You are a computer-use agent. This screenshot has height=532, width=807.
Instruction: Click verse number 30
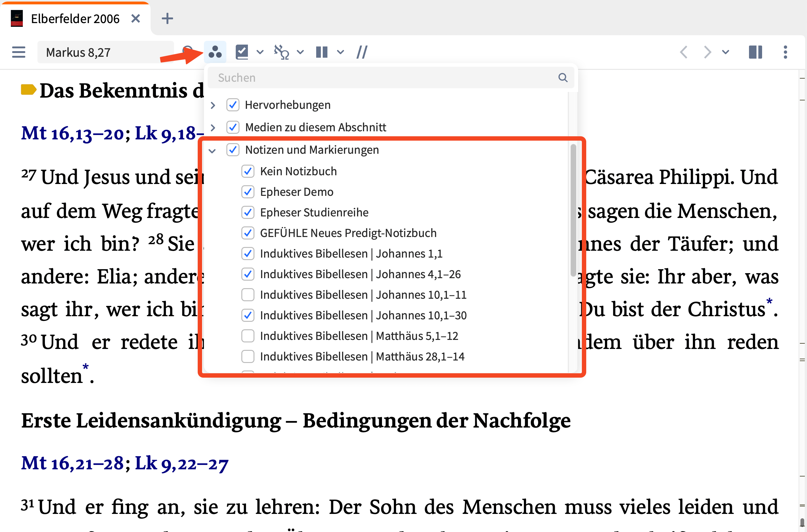(x=29, y=340)
